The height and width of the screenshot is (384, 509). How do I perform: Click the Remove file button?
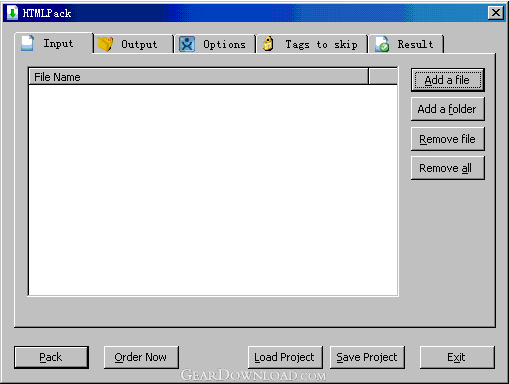click(447, 139)
